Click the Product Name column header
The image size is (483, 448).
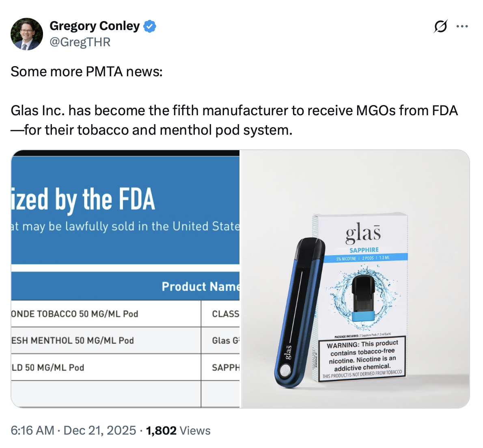click(200, 286)
